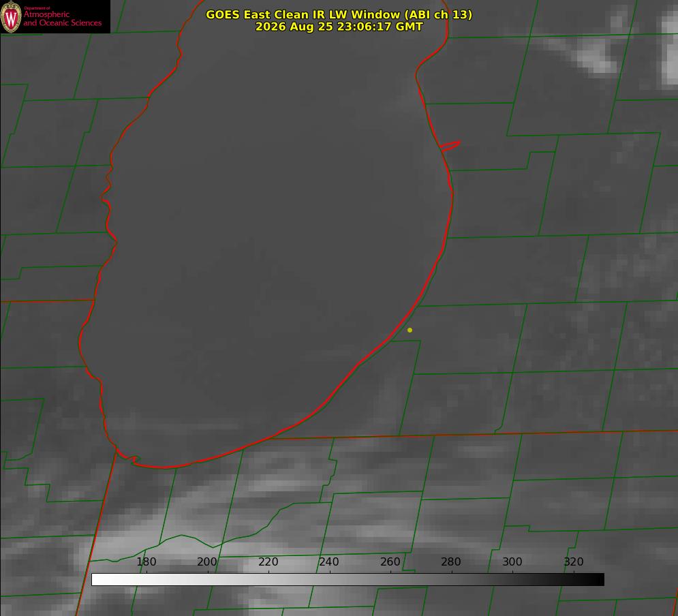Click the small "Department of" text in the logo

click(x=37, y=7)
